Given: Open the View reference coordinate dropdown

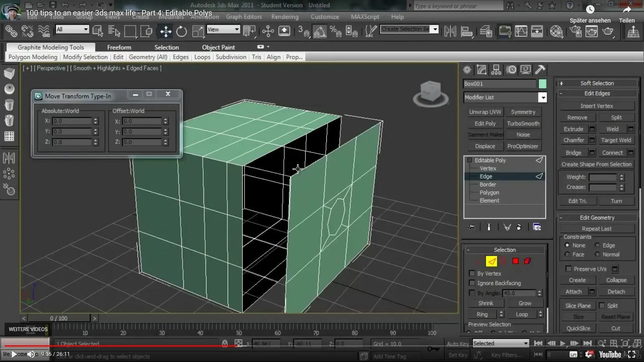Looking at the screenshot, I should 223,29.
